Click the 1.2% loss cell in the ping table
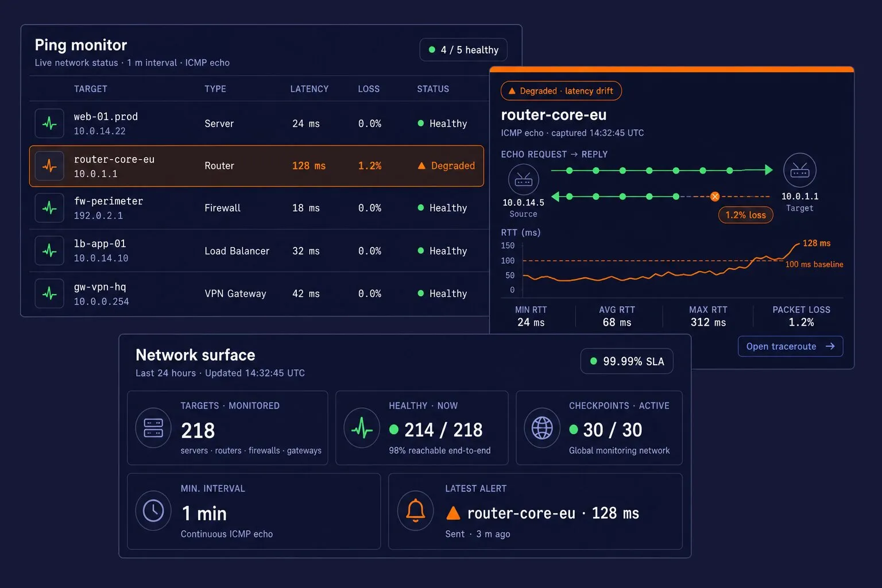The image size is (882, 588). point(370,165)
